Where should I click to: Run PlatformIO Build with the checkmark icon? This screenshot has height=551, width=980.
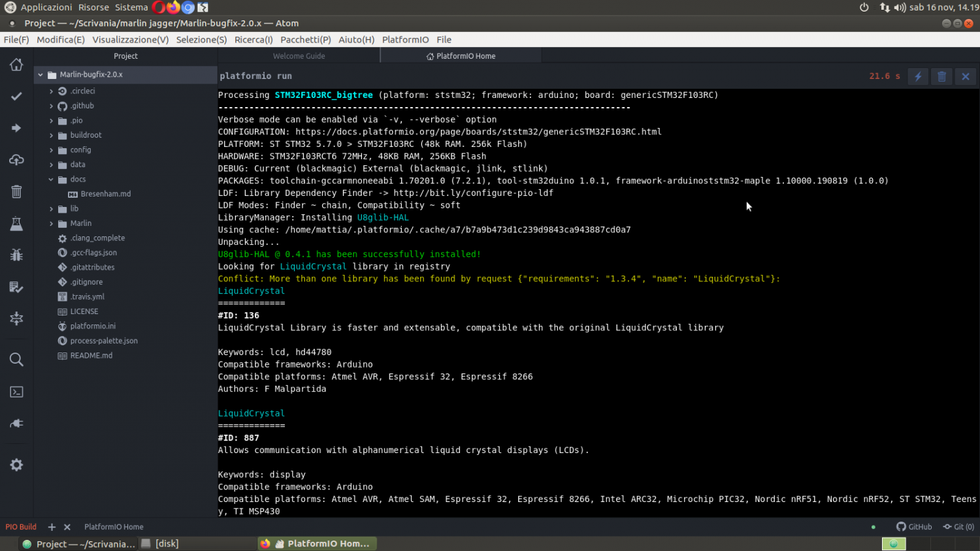pyautogui.click(x=16, y=96)
